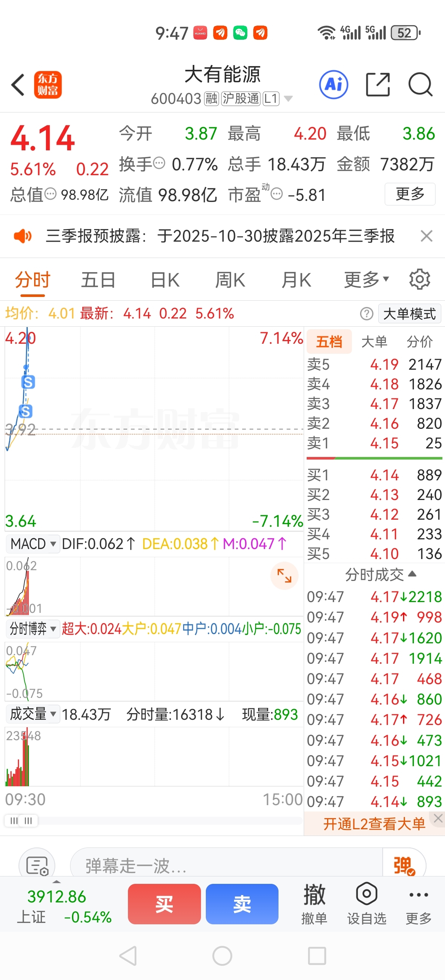Viewport: 445px width, 980px height.
Task: Tap the 卖5 row at 4.19
Action: click(x=374, y=365)
